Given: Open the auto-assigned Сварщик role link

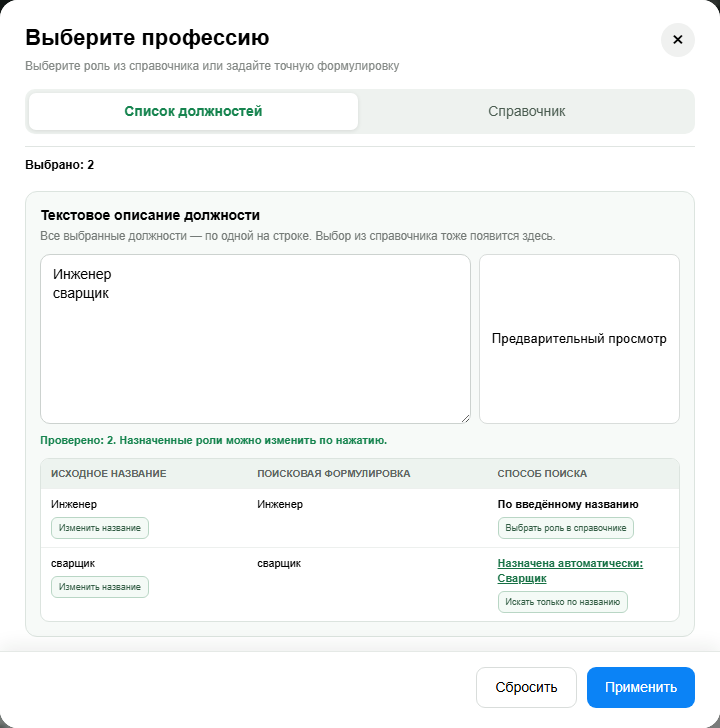Looking at the screenshot, I should (570, 571).
